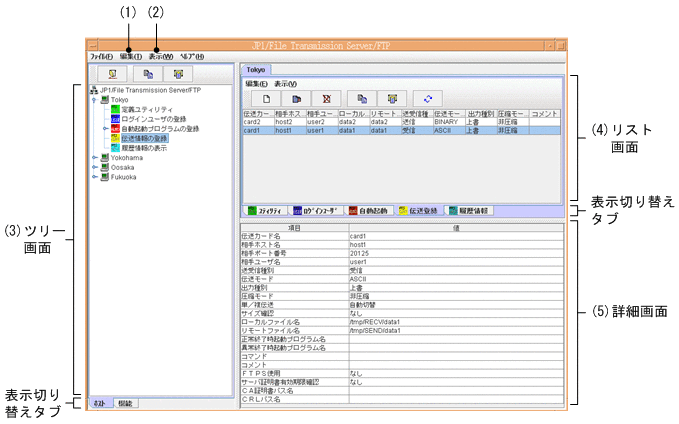
Task: Click the first icon in left tree toolbar
Action: pos(115,74)
